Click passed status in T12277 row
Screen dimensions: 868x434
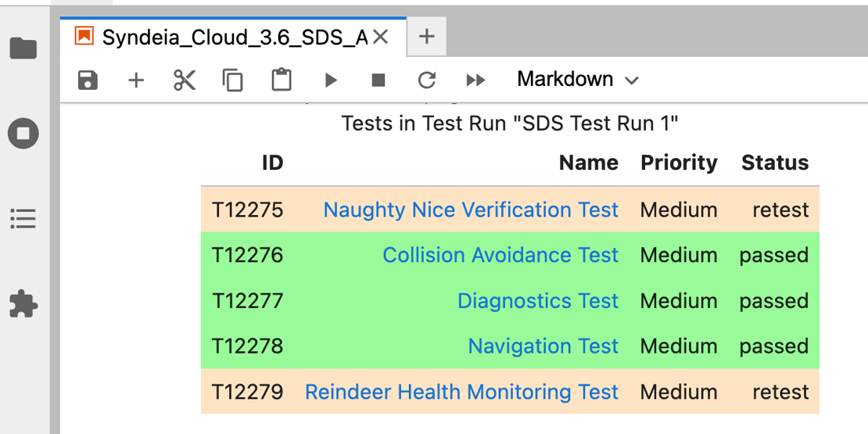(x=774, y=302)
